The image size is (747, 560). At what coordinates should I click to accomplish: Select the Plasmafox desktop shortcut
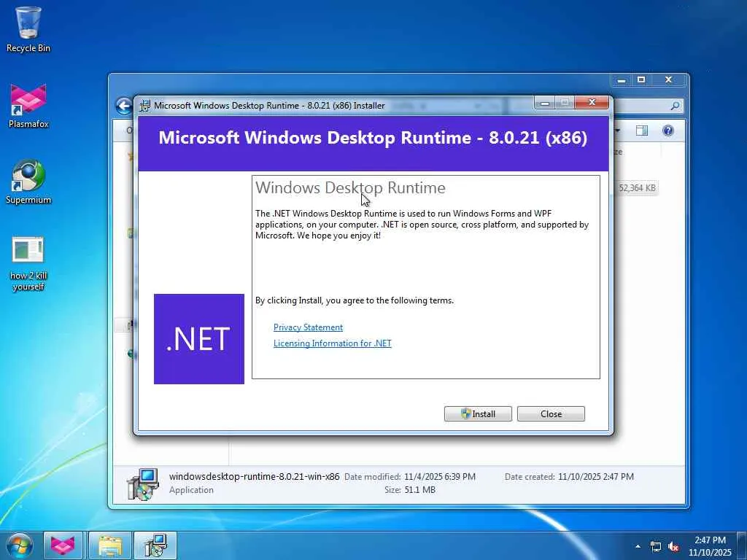(28, 106)
